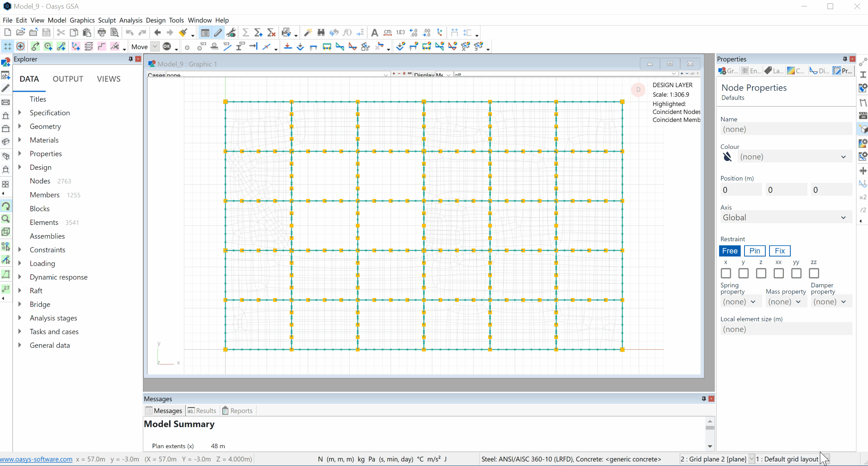Open the Analysis menu in menu bar
The width and height of the screenshot is (868, 466).
click(130, 20)
